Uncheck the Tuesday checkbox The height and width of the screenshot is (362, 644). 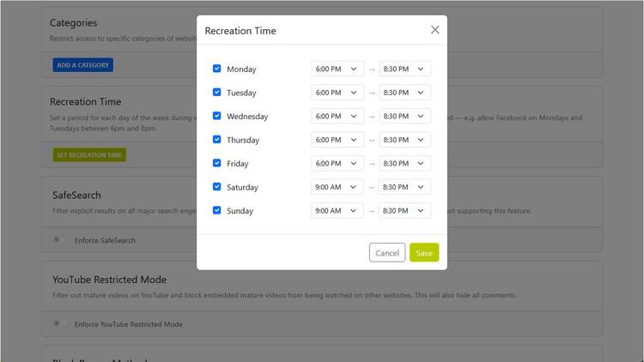click(217, 93)
